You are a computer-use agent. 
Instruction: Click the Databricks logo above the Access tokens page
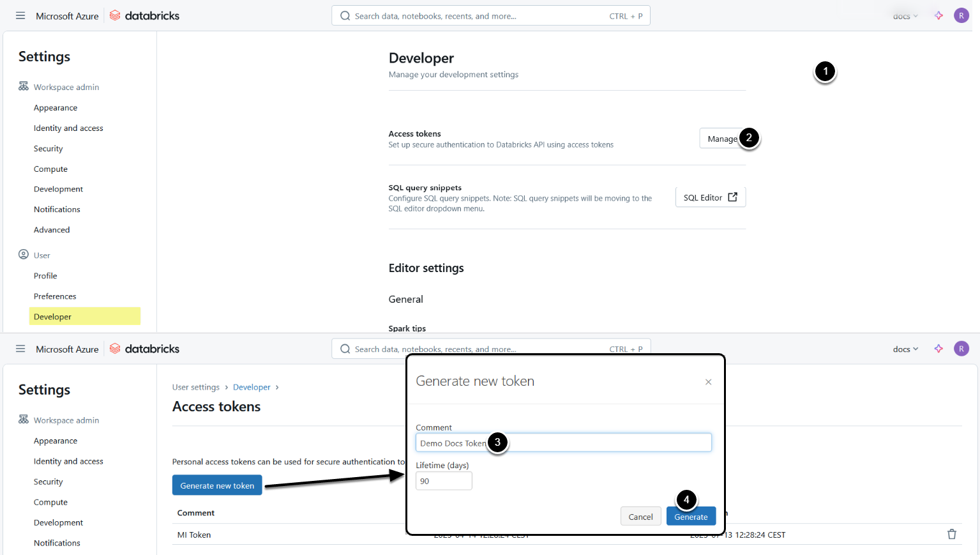[x=144, y=349]
